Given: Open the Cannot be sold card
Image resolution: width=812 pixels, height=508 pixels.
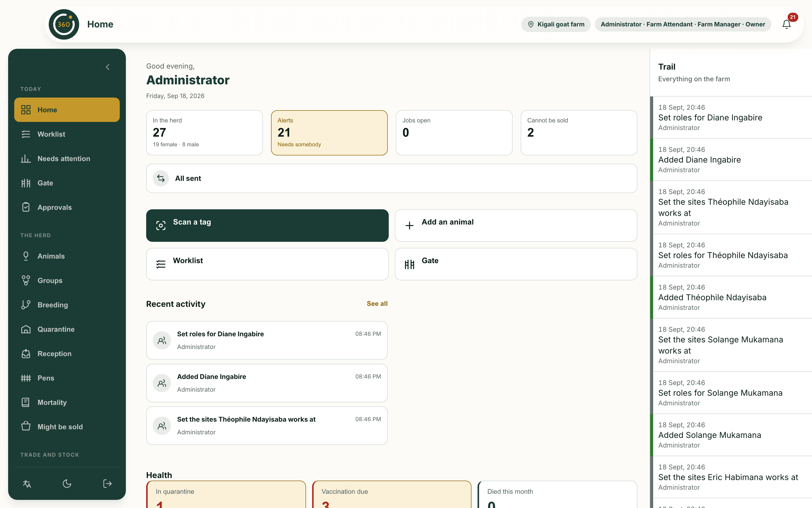Looking at the screenshot, I should [579, 133].
